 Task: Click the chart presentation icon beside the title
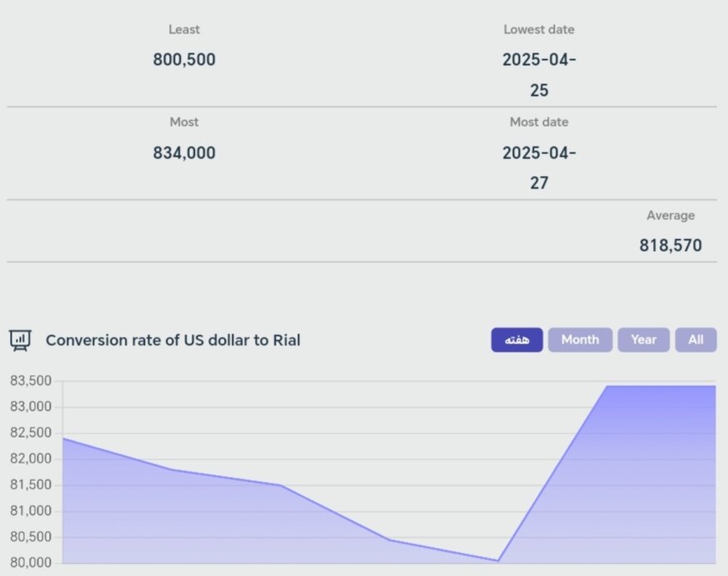tap(20, 340)
